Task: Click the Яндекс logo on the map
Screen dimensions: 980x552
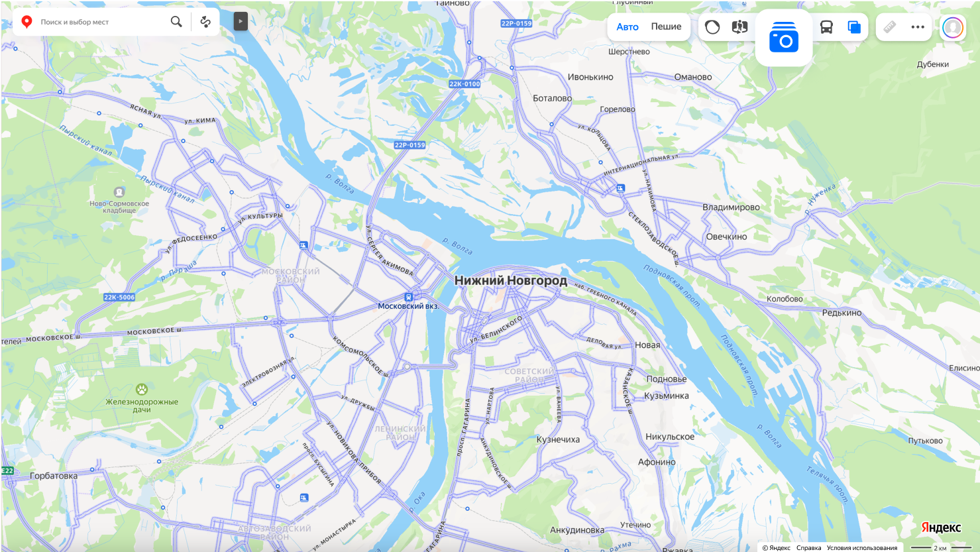Action: pos(941,527)
